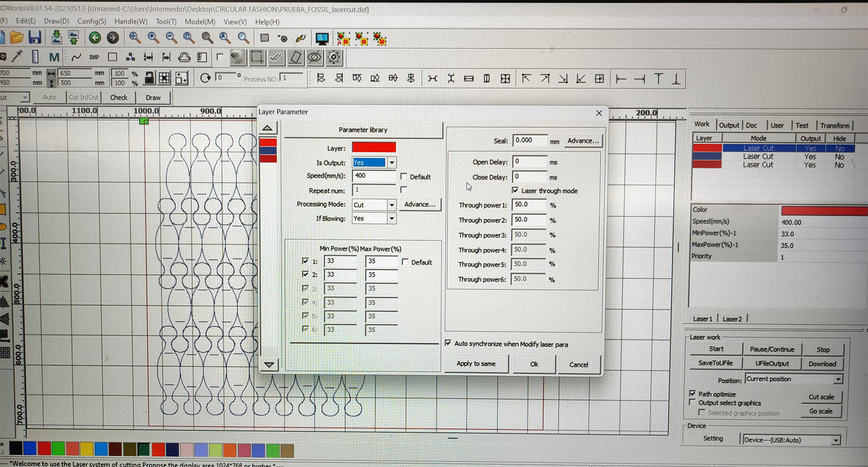This screenshot has width=868, height=467.
Task: Click the Through power1 input field
Action: (529, 204)
